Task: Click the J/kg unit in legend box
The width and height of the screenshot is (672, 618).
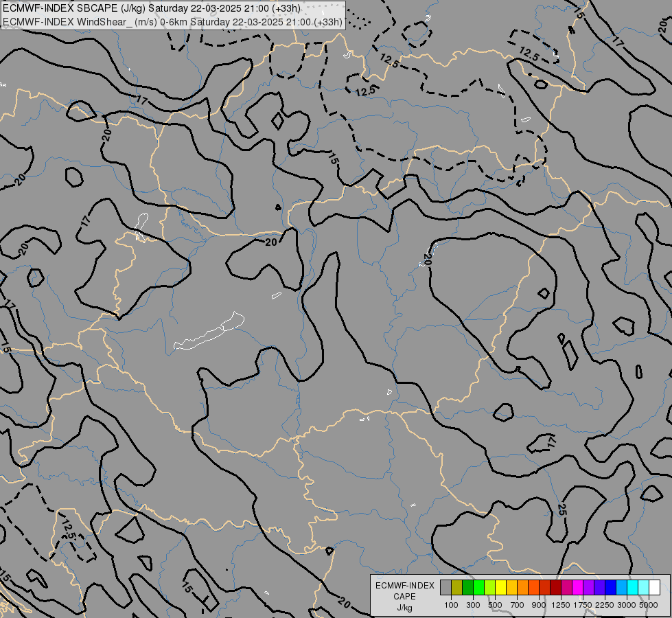Action: [404, 608]
